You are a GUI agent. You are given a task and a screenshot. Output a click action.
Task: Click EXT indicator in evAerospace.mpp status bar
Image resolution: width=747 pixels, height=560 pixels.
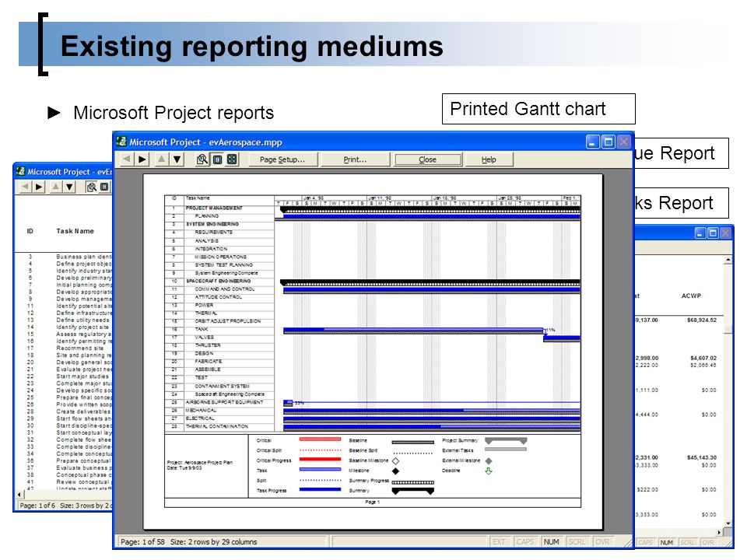(x=499, y=541)
